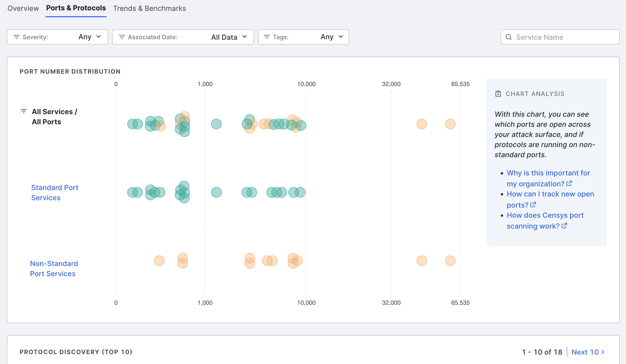Click the Associated Date filter icon
Viewport: 626px width, 364px height.
coord(122,37)
